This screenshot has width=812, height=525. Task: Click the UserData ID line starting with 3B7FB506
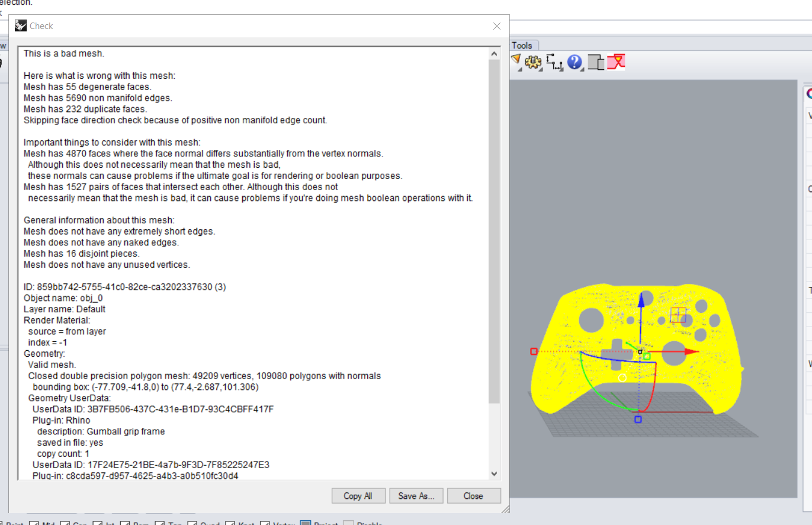click(153, 409)
